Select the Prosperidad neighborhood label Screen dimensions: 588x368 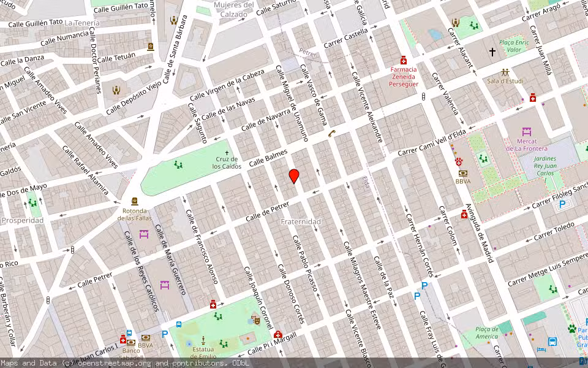click(x=23, y=220)
